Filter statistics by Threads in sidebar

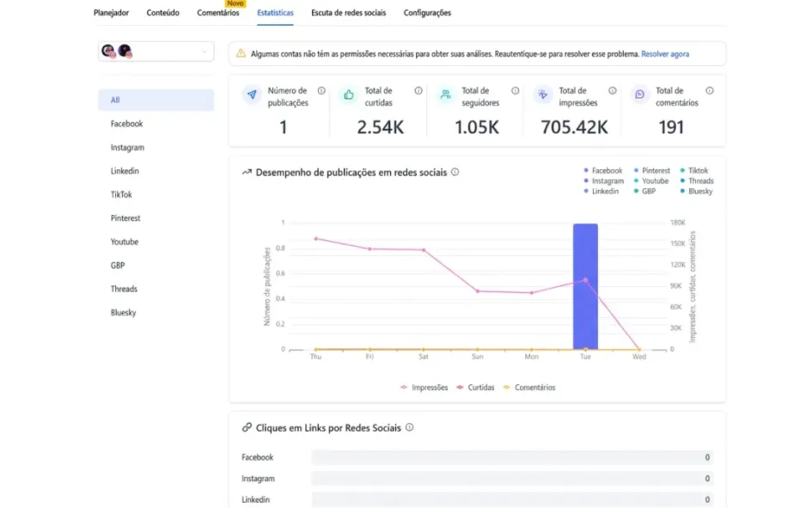coord(124,289)
